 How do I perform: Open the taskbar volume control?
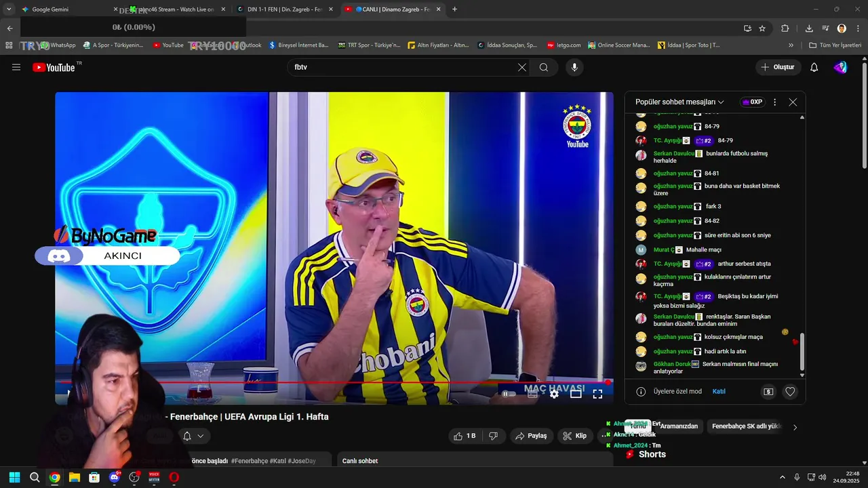point(823,477)
